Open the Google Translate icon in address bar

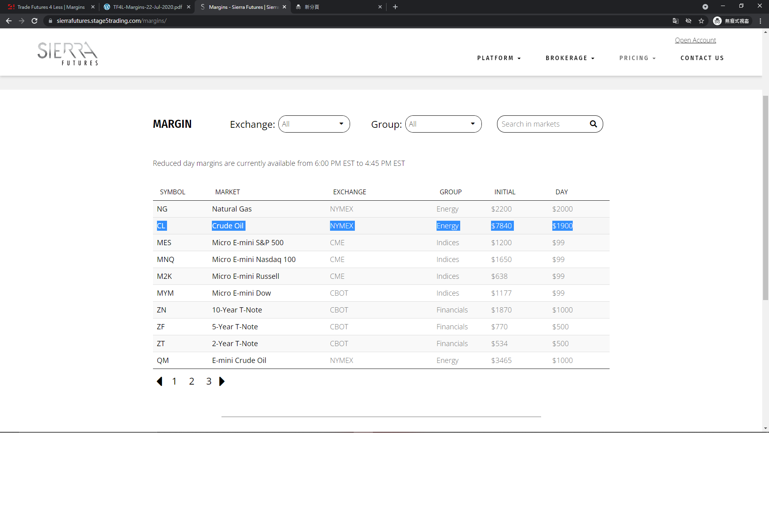pos(676,21)
